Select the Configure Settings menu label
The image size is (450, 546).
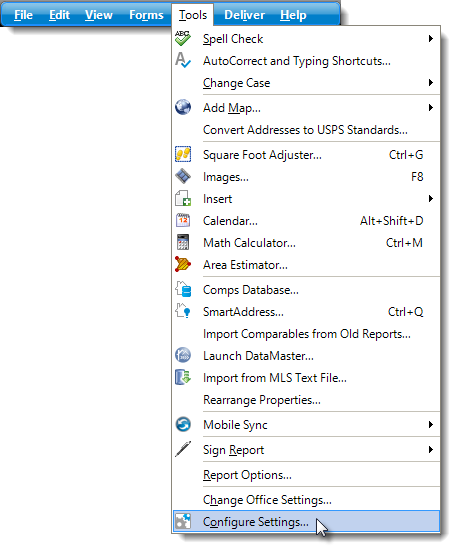click(x=256, y=522)
